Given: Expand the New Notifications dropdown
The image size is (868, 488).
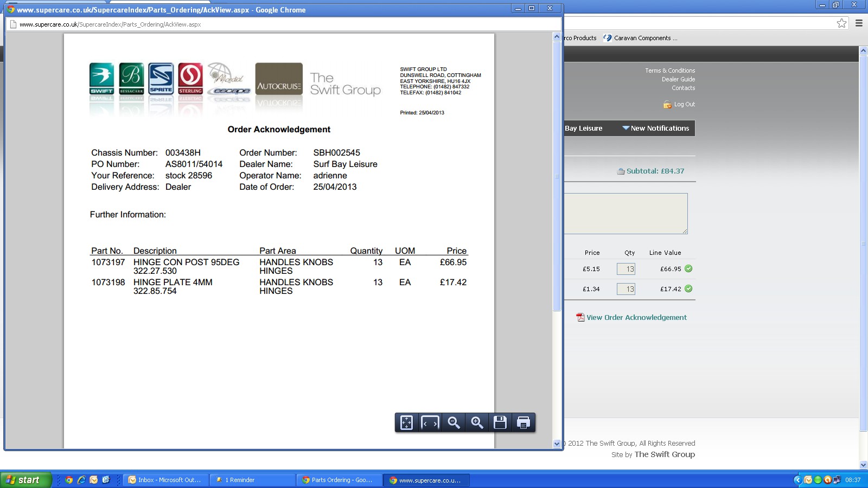Looking at the screenshot, I should 655,128.
